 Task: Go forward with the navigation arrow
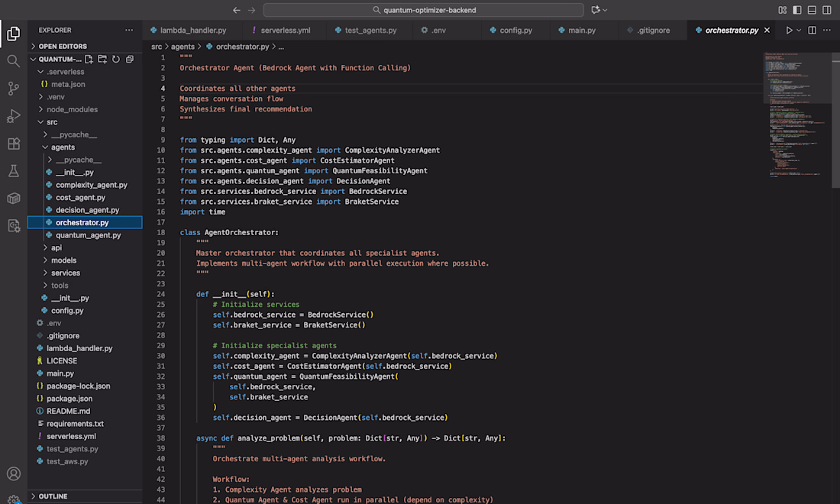[252, 10]
